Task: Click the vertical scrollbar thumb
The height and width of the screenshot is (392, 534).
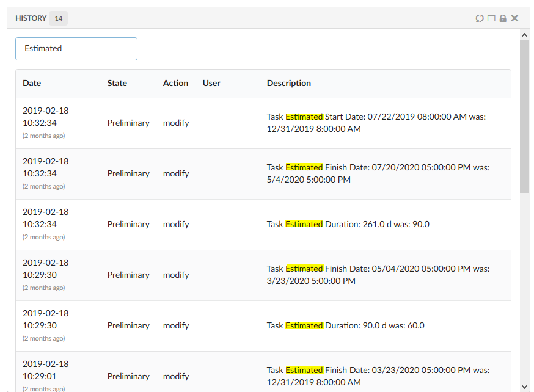Action: point(524,116)
